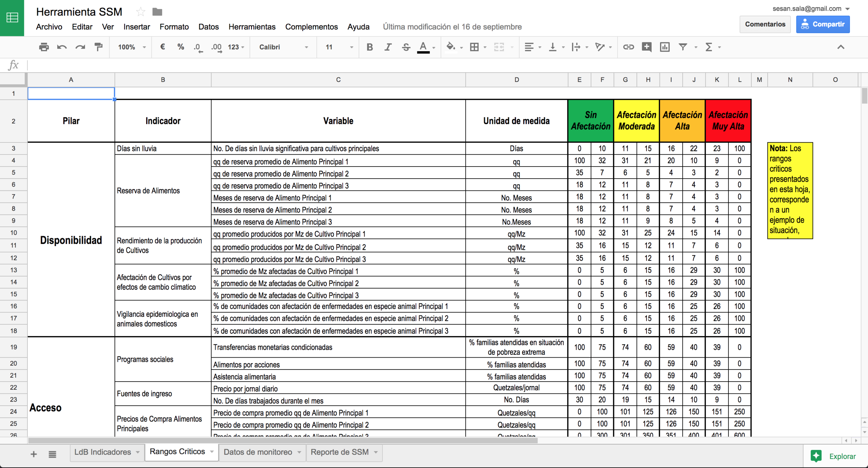Select column C header
Screen dimensions: 868x468
pyautogui.click(x=338, y=80)
